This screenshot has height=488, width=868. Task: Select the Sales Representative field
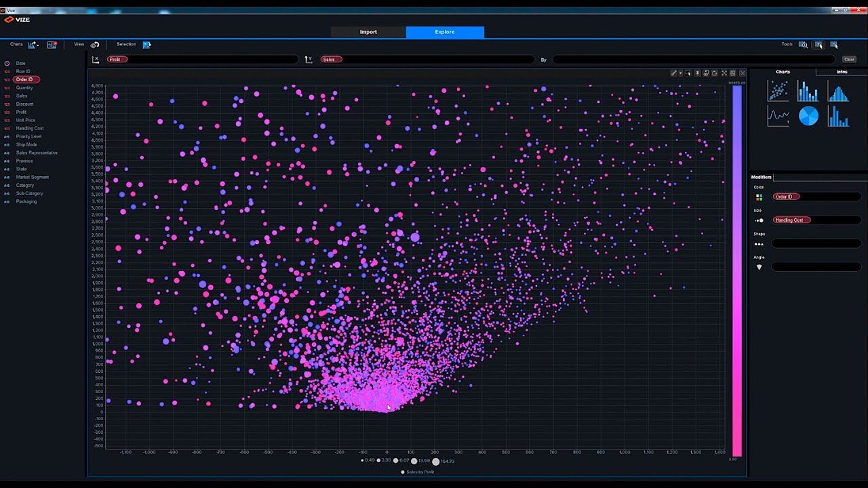click(37, 153)
